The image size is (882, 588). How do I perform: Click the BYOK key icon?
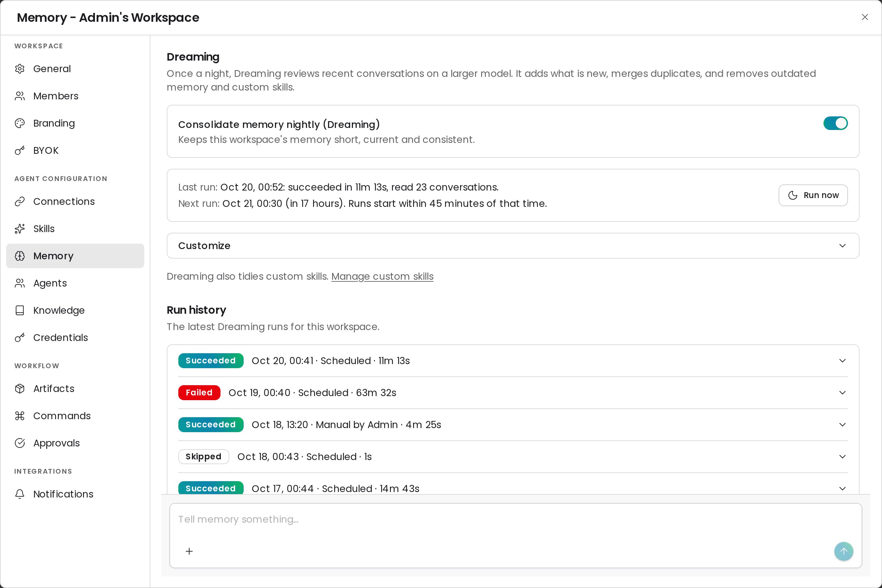point(20,150)
